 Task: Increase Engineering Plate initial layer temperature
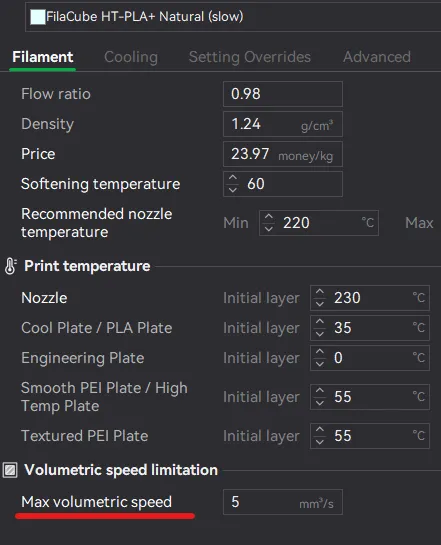320,352
